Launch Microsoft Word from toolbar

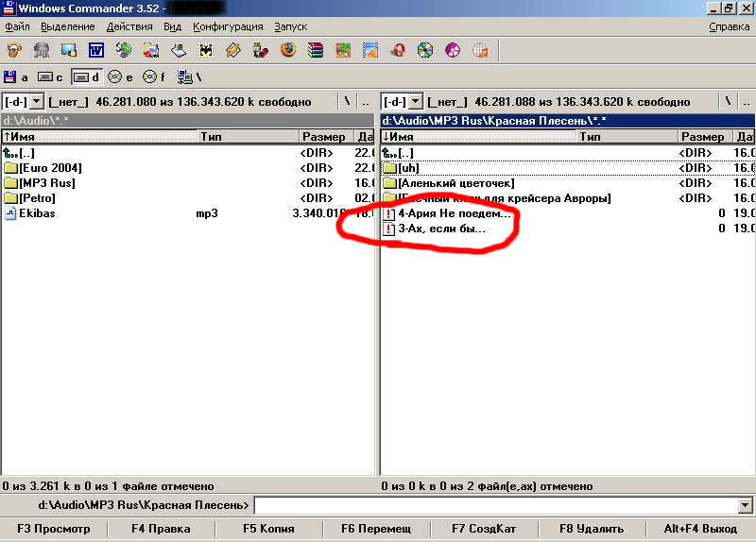tap(96, 50)
